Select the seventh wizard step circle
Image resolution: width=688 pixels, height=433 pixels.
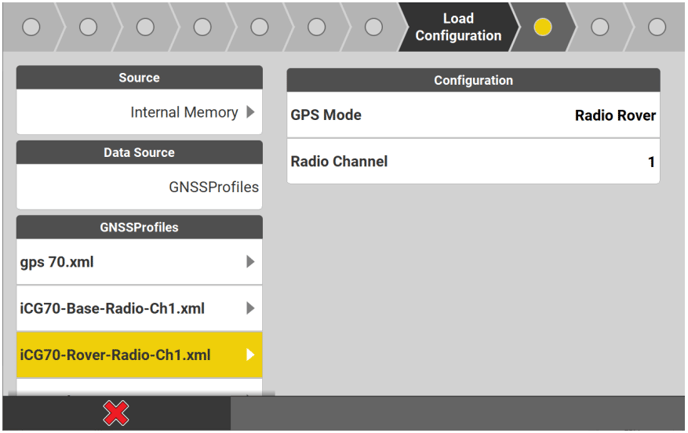(x=373, y=27)
